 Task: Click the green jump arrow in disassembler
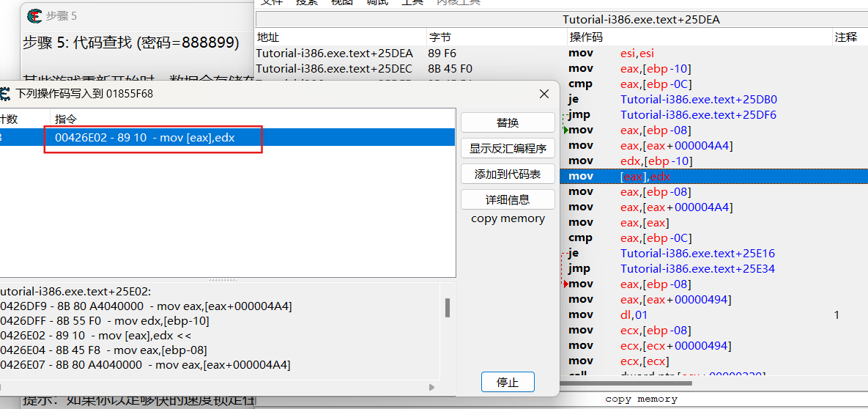(565, 130)
